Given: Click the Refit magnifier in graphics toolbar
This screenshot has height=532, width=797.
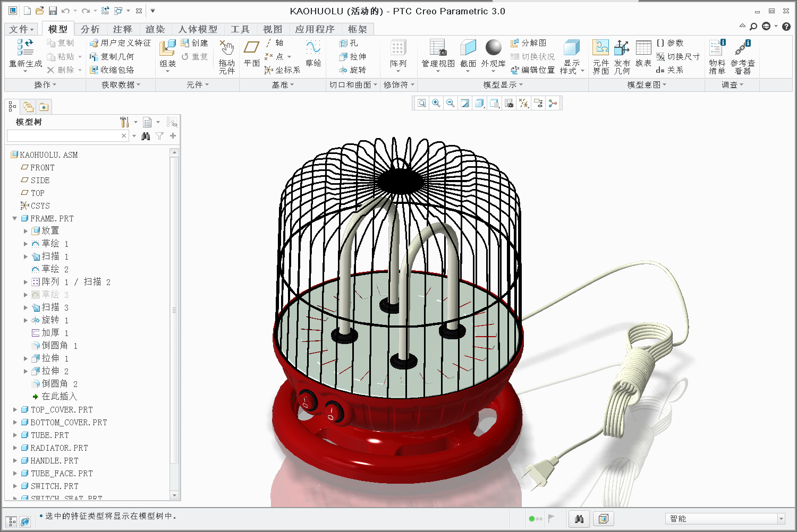Looking at the screenshot, I should coord(422,103).
